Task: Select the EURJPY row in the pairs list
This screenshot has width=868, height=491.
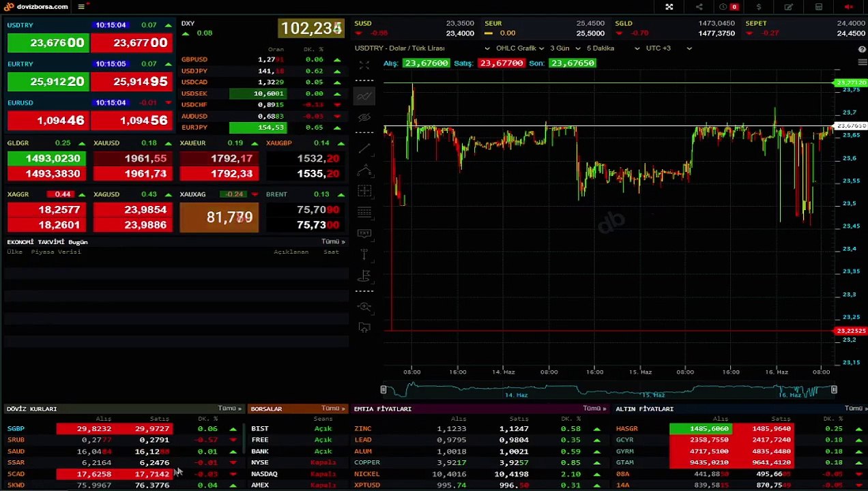Action: (x=262, y=128)
